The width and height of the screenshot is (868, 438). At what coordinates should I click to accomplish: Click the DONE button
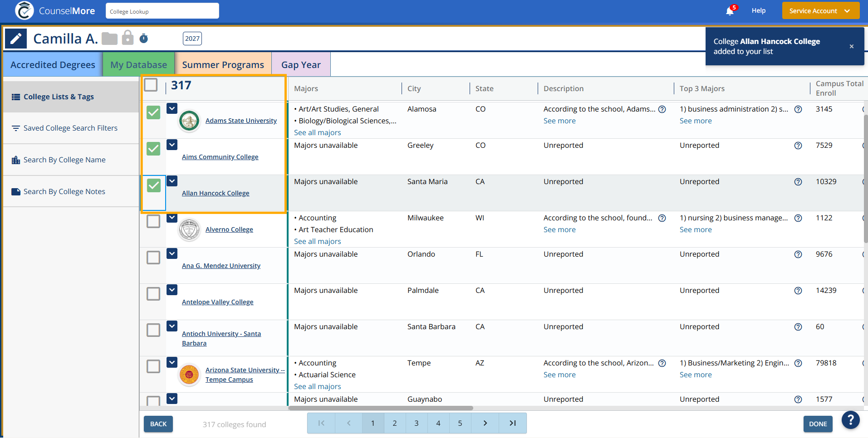[818, 424]
